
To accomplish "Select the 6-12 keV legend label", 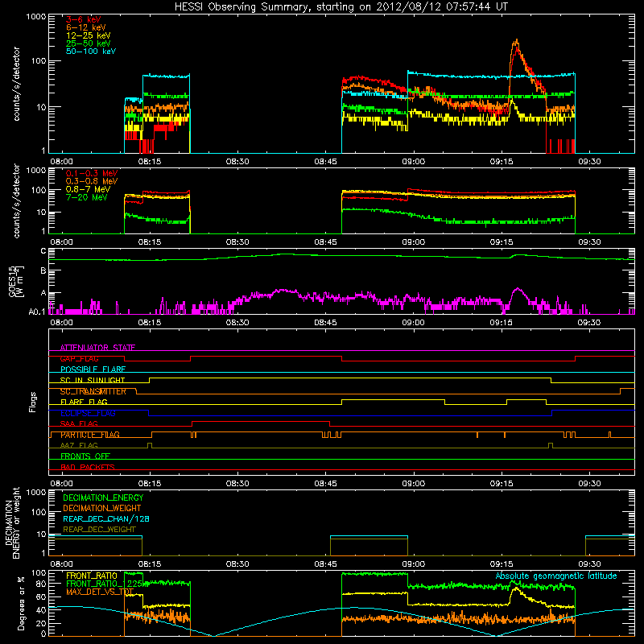I will [86, 27].
